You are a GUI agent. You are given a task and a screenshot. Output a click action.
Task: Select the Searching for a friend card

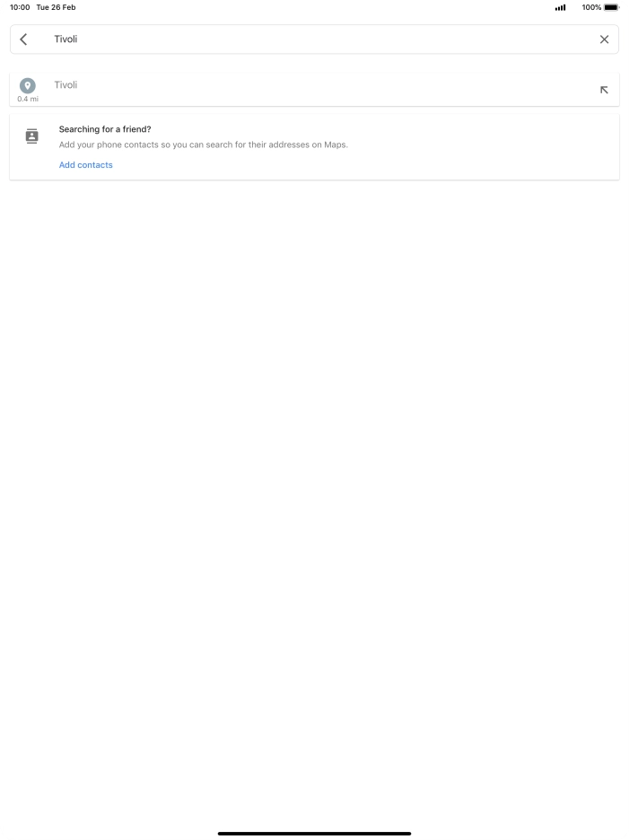click(314, 147)
